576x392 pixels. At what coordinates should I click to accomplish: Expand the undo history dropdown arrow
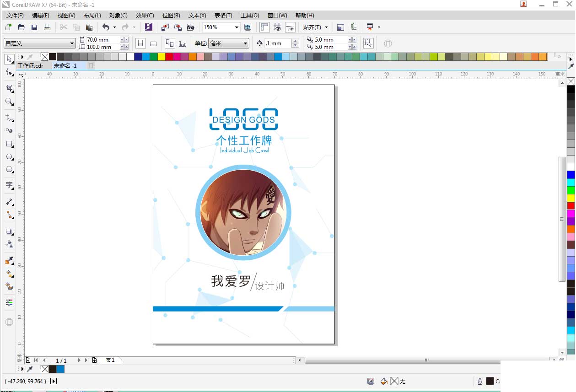(114, 27)
